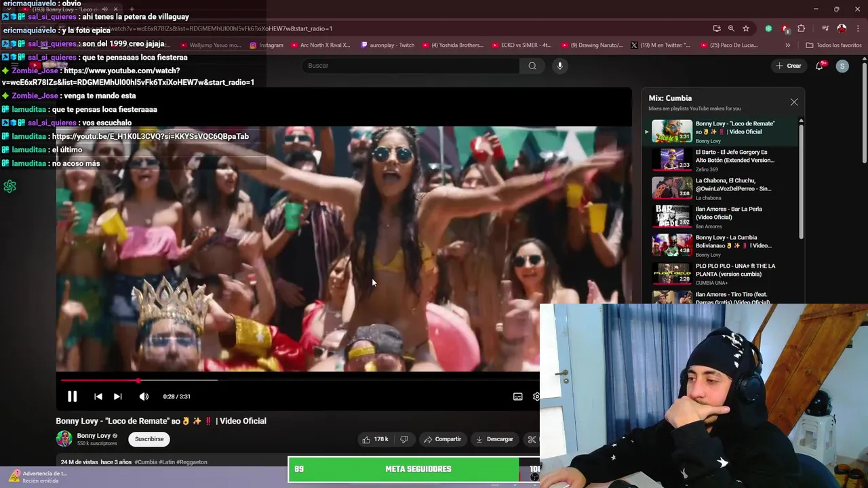The image size is (868, 488).
Task: Click the zoom magnifier in address bar
Action: [731, 28]
